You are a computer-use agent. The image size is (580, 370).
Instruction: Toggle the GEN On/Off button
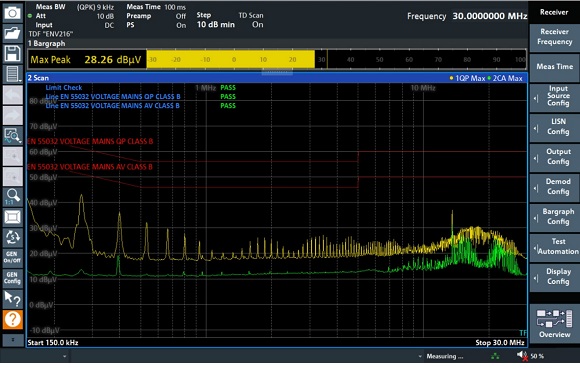tap(12, 257)
